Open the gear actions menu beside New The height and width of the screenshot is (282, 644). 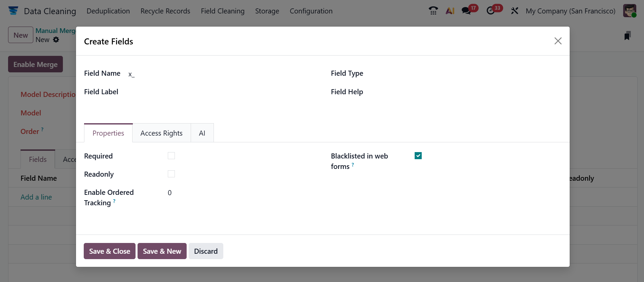pyautogui.click(x=56, y=40)
